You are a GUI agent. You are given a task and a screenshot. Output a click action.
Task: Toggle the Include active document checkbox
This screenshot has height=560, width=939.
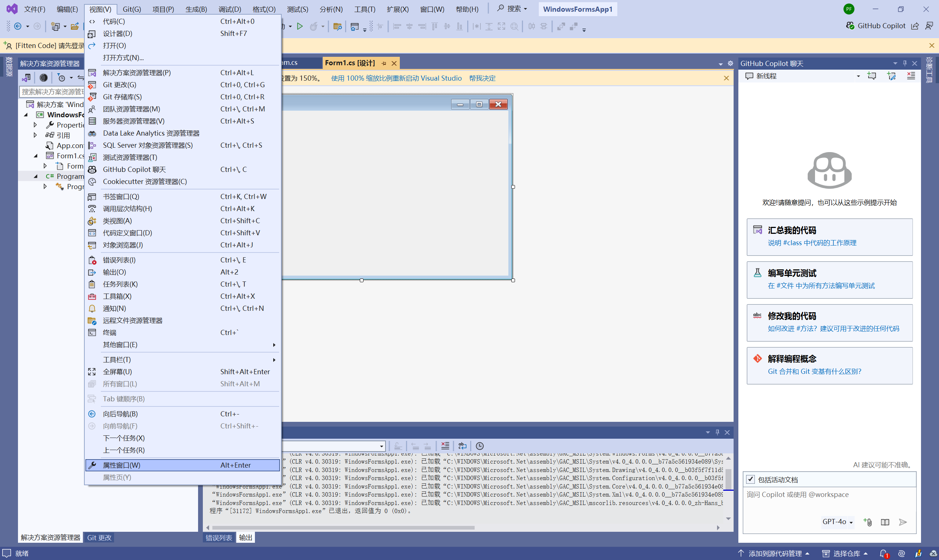pyautogui.click(x=750, y=480)
